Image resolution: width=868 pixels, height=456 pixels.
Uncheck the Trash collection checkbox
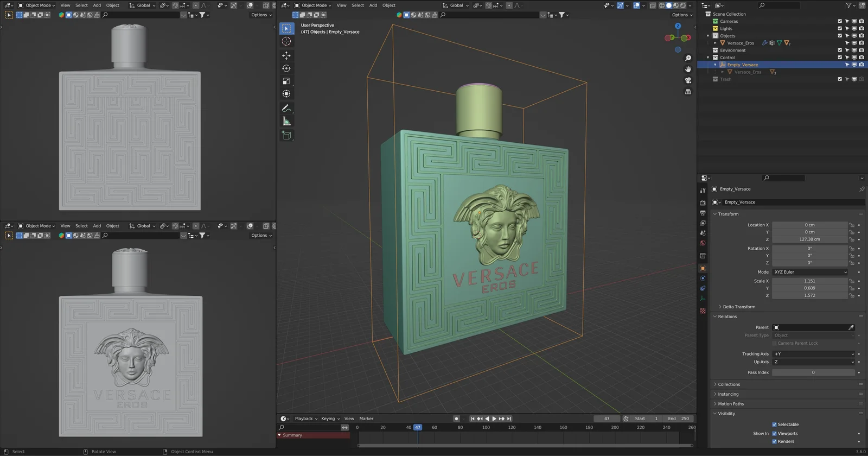(x=840, y=79)
